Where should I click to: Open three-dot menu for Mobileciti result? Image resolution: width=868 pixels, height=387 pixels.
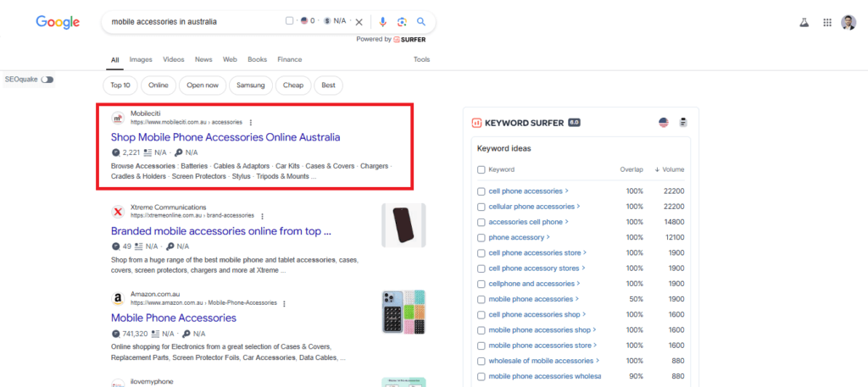point(250,122)
